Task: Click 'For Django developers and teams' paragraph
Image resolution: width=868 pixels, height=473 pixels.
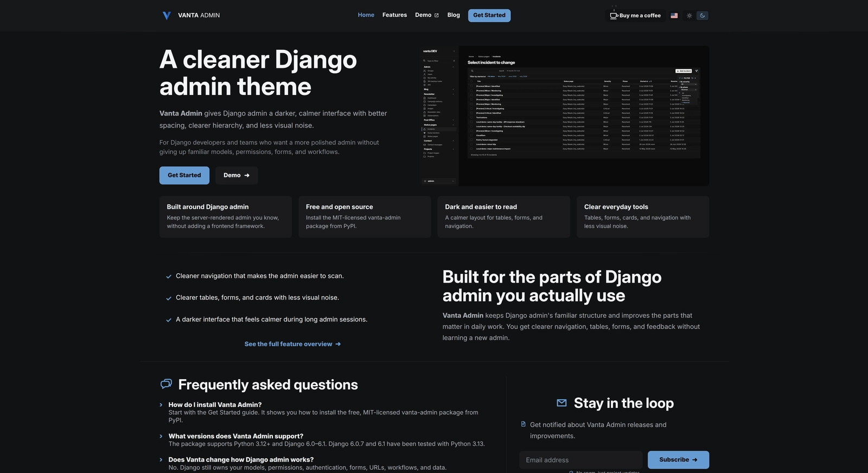Action: 269,147
